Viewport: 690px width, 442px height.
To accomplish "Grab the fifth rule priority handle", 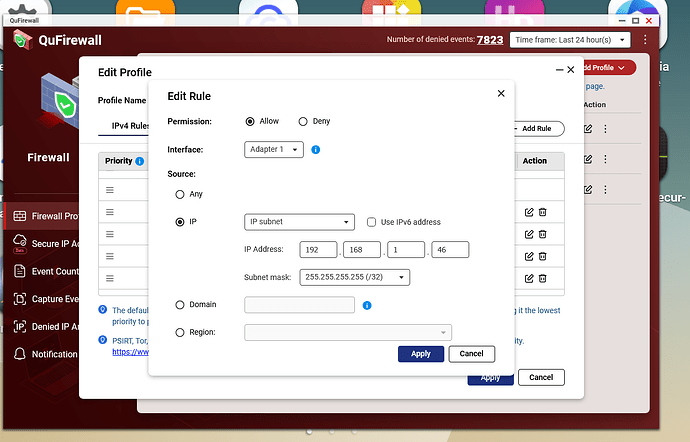I will (110, 278).
